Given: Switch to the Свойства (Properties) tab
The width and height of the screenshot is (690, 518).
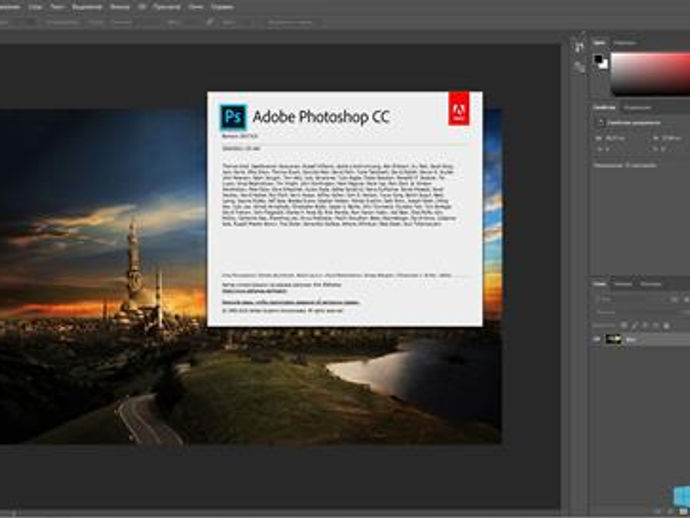Looking at the screenshot, I should pyautogui.click(x=604, y=107).
